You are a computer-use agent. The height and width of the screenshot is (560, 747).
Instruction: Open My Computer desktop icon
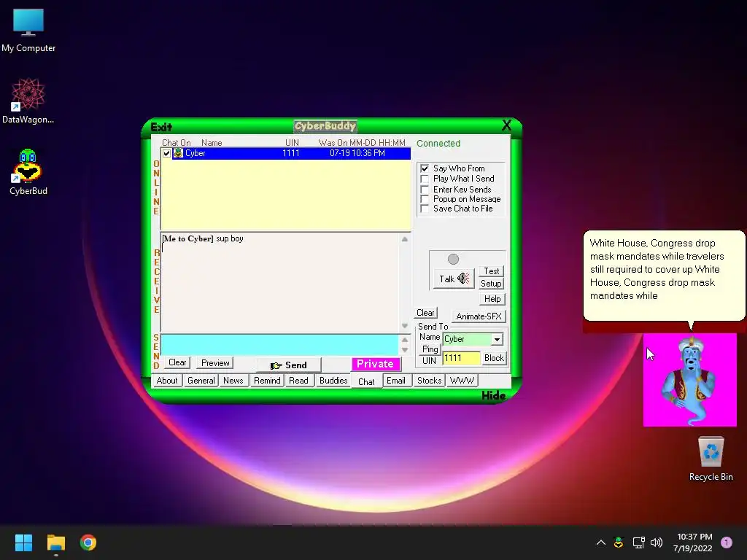[28, 30]
